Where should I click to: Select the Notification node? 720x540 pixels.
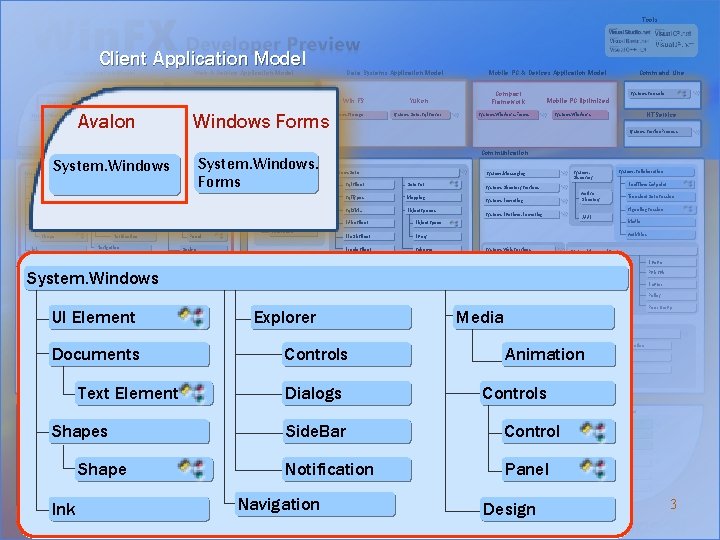point(347,469)
